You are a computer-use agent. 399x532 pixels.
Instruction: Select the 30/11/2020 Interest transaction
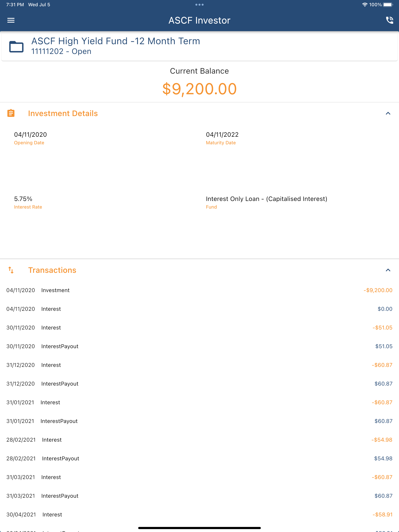tap(199, 328)
